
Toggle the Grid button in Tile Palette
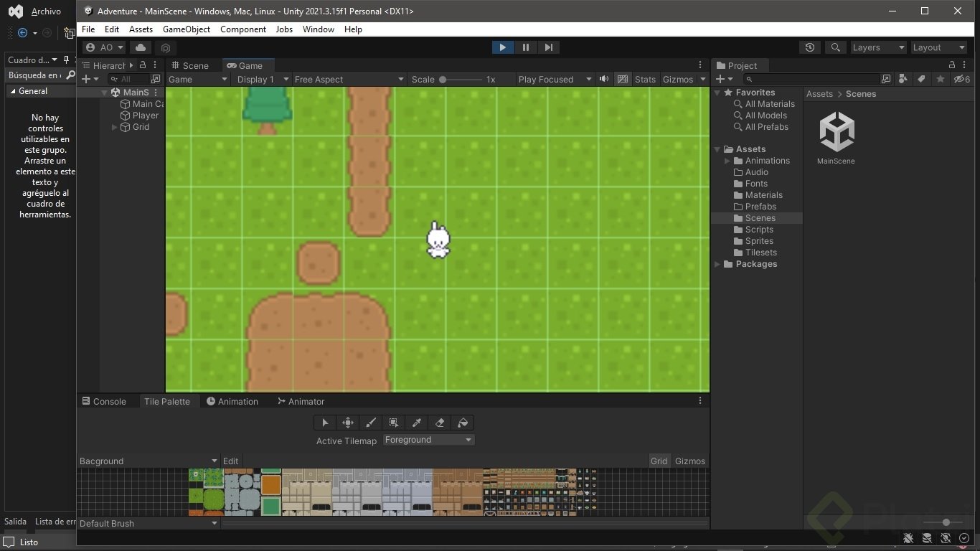pos(659,461)
